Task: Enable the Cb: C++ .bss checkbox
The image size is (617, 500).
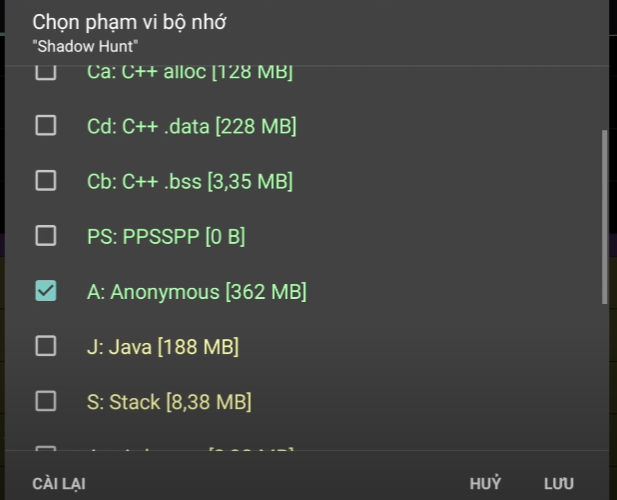Action: pyautogui.click(x=46, y=181)
